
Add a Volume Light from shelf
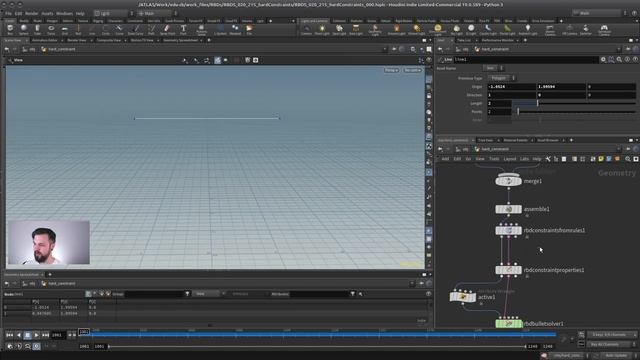click(396, 29)
